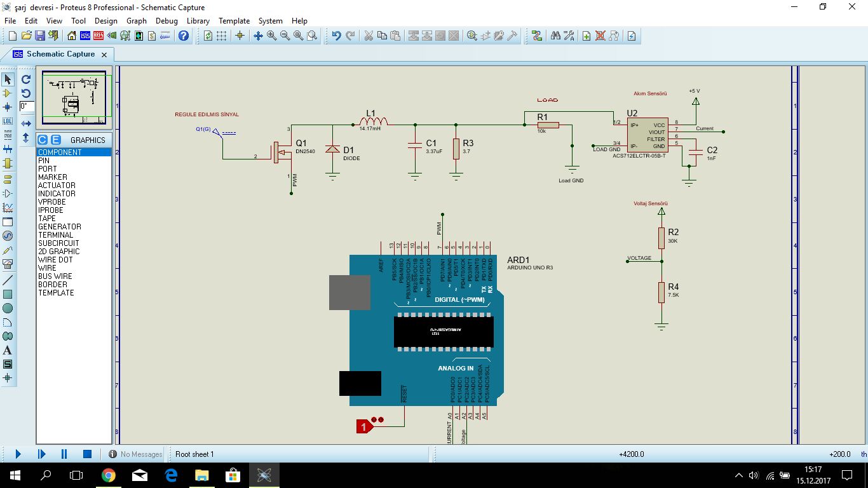Select GENERATOR in the graphics list

[74, 227]
